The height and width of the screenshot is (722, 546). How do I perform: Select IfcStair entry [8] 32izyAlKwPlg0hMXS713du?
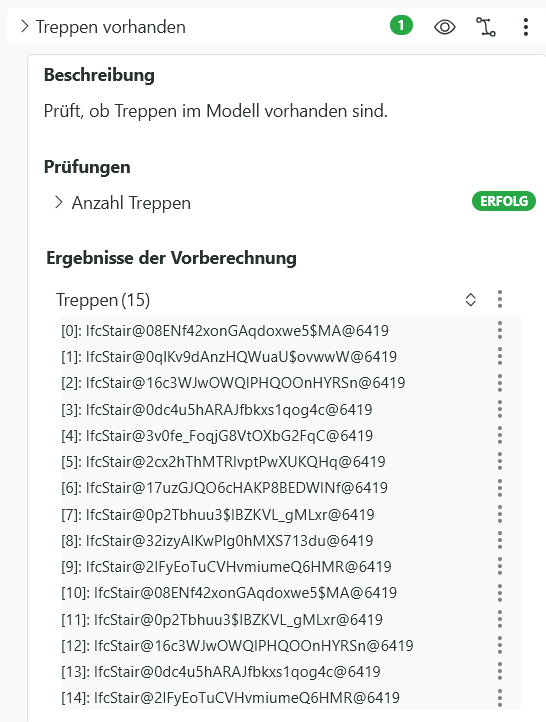[217, 541]
